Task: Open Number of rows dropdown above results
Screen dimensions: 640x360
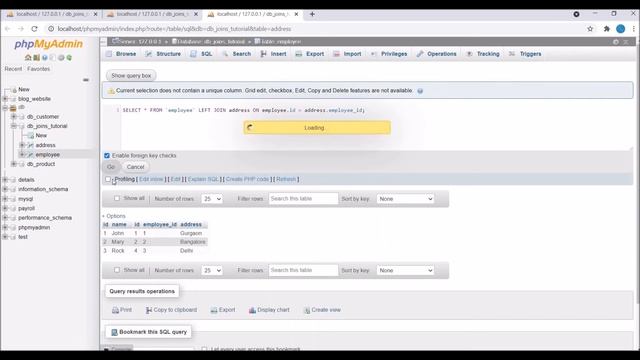Action: (212, 199)
